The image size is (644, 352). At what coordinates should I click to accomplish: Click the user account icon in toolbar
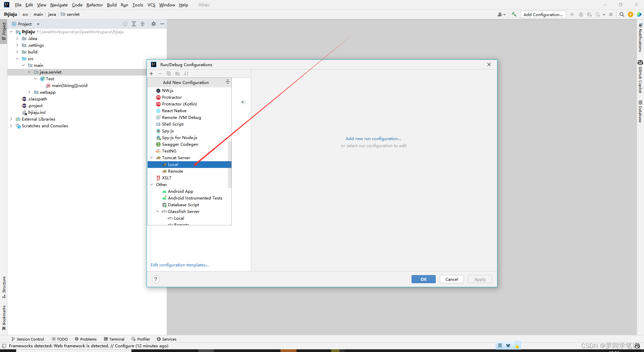501,14
